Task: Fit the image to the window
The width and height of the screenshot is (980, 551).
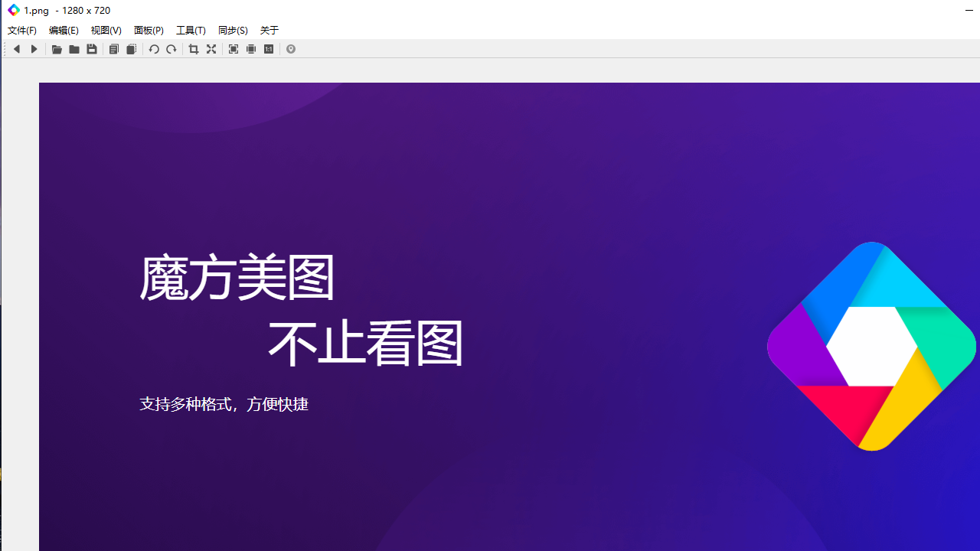Action: [x=233, y=49]
